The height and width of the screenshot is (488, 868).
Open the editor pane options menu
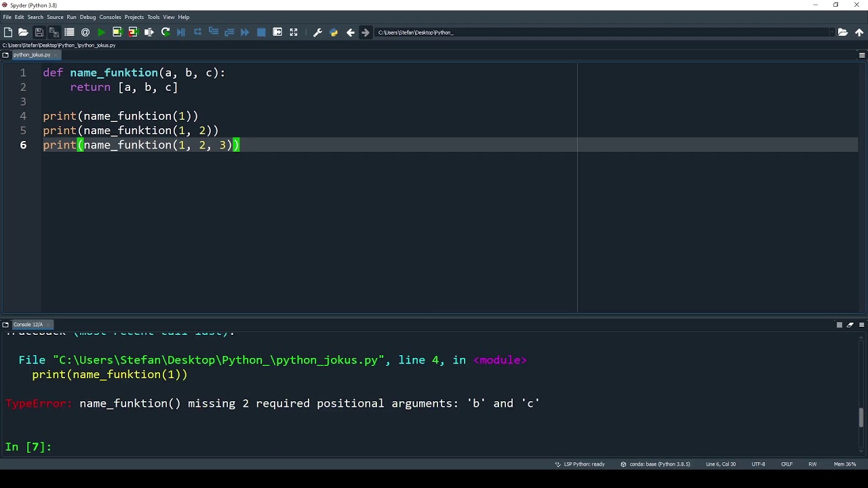tap(862, 55)
